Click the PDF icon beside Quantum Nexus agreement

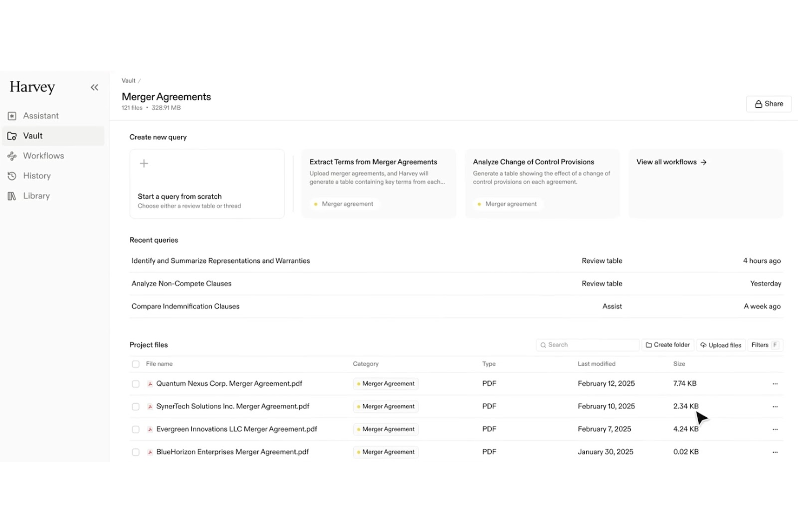coord(150,384)
